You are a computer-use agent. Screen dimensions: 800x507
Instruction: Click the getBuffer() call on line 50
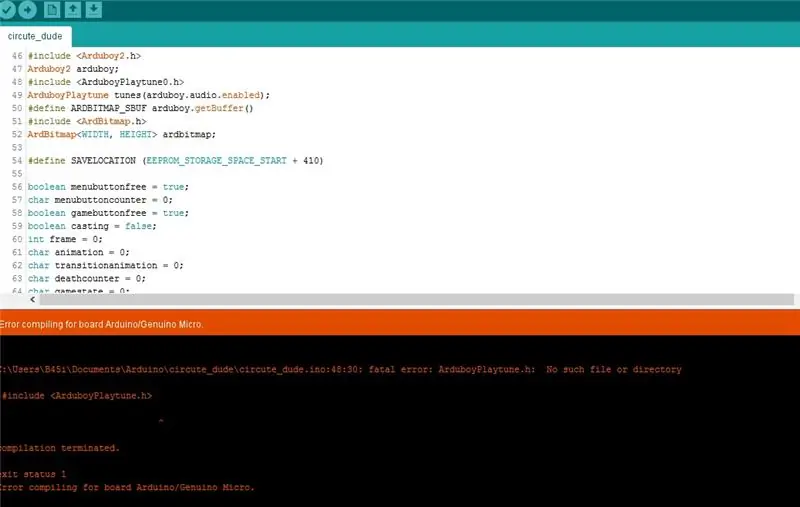pyautogui.click(x=224, y=108)
